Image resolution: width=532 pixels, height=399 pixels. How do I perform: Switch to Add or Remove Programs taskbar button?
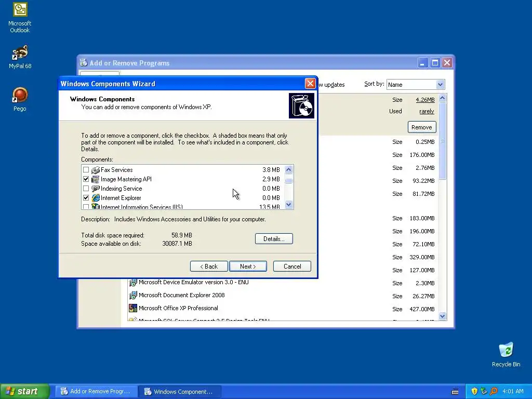(96, 391)
